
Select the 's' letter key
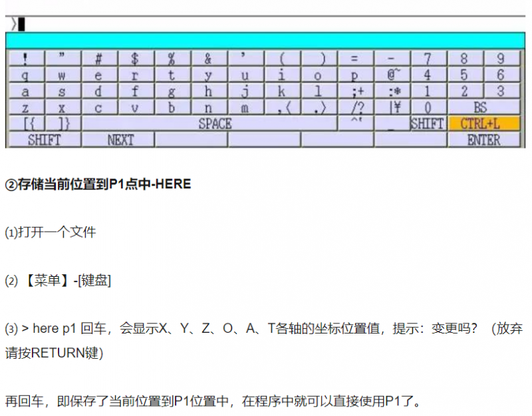(63, 91)
